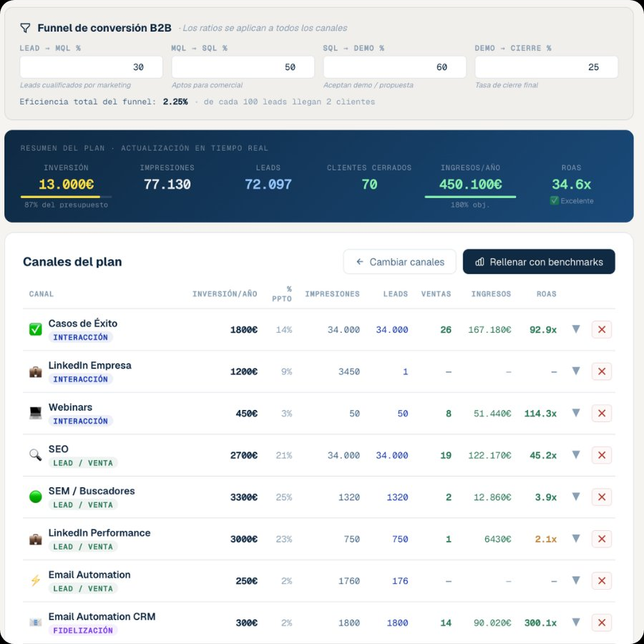Edit the Demo → Cierre % field
This screenshot has height=644, width=644.
(546, 67)
